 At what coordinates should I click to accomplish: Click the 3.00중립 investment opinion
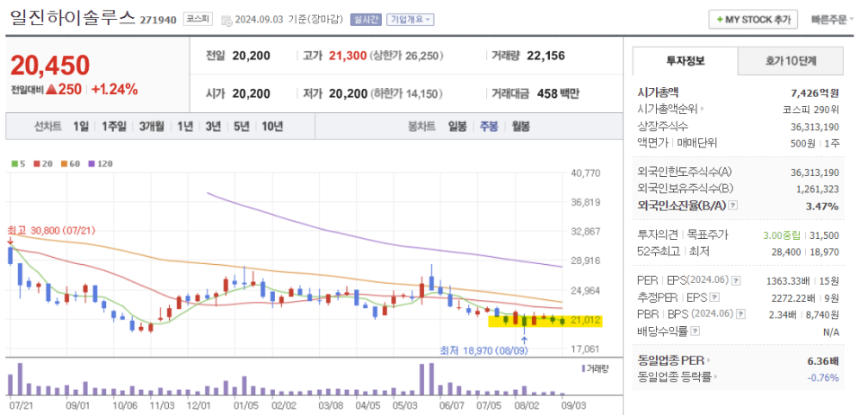(x=783, y=235)
